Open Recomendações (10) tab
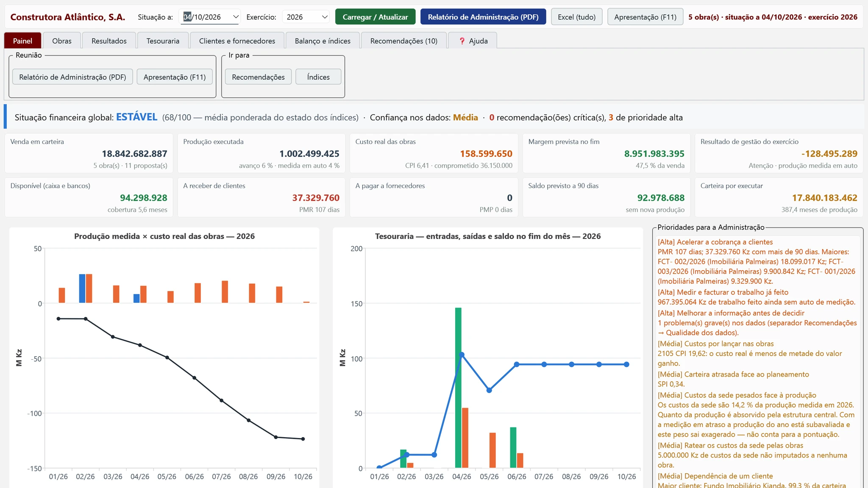 pos(403,41)
